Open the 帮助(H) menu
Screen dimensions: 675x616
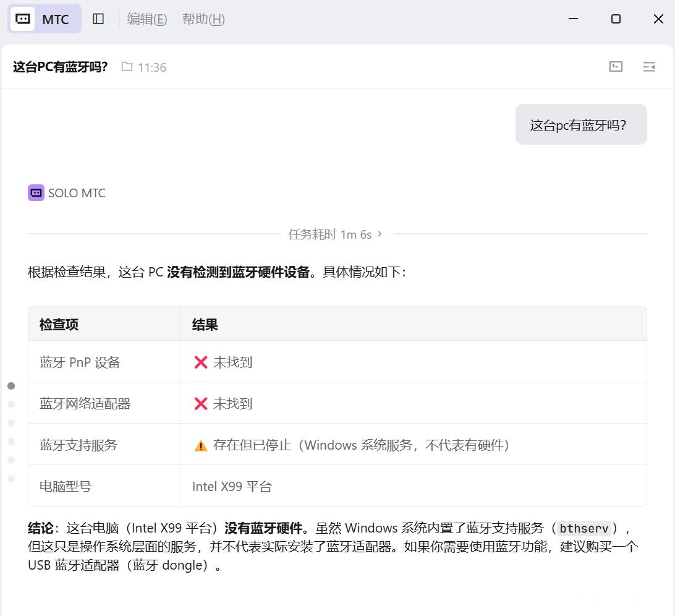coord(203,19)
